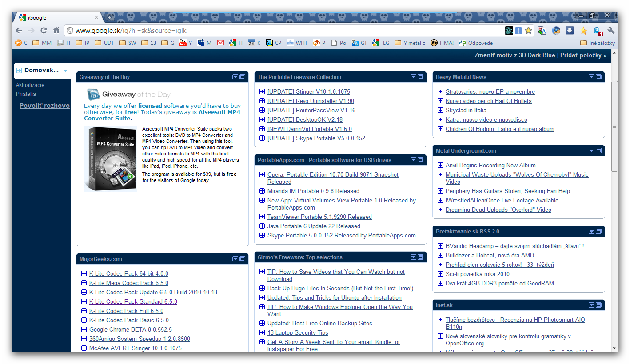
Task: Click the Home icon in browser toolbar
Action: pyautogui.click(x=56, y=31)
